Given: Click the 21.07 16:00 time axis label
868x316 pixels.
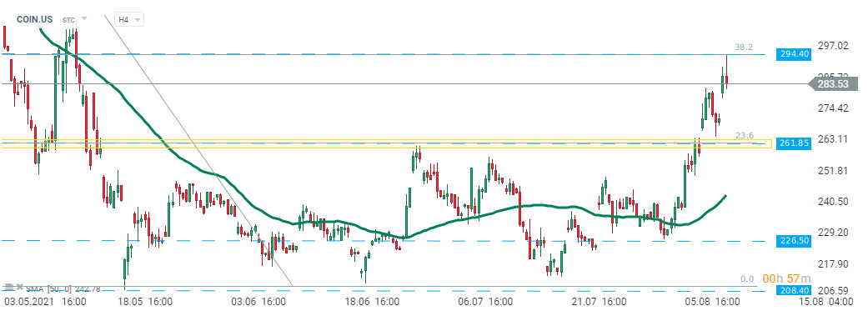Looking at the screenshot, I should (599, 302).
